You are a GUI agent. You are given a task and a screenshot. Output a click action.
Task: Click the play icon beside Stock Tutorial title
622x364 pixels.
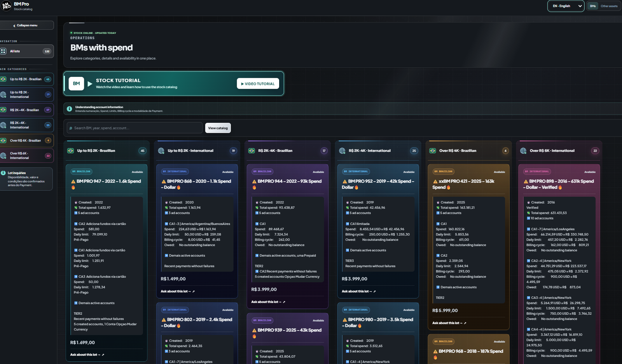coord(90,84)
